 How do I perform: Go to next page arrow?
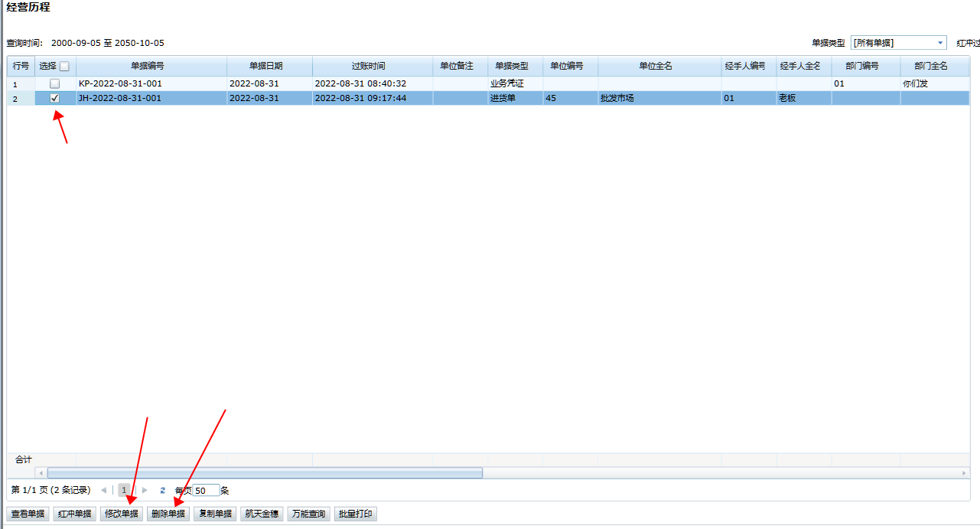[145, 490]
